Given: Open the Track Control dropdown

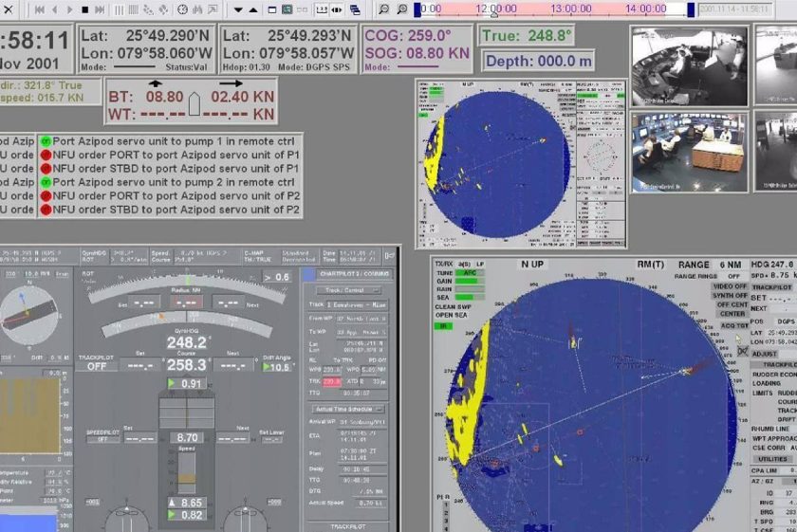Looking at the screenshot, I should coord(348,290).
